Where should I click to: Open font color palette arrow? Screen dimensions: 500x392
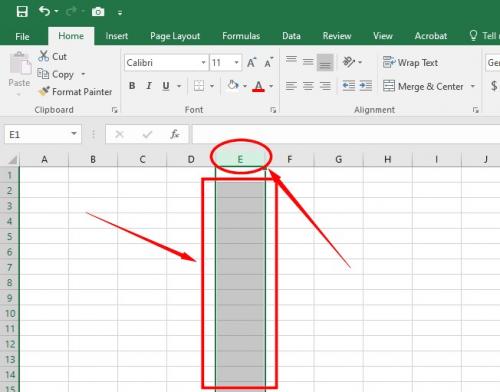click(271, 86)
